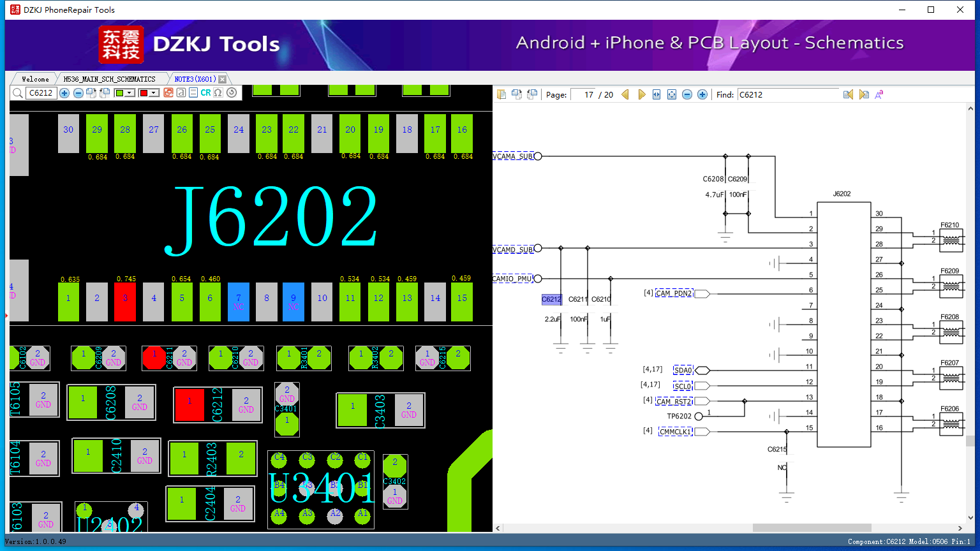Click the highlighted C6212 label in the schematic
The image size is (980, 551).
(551, 299)
